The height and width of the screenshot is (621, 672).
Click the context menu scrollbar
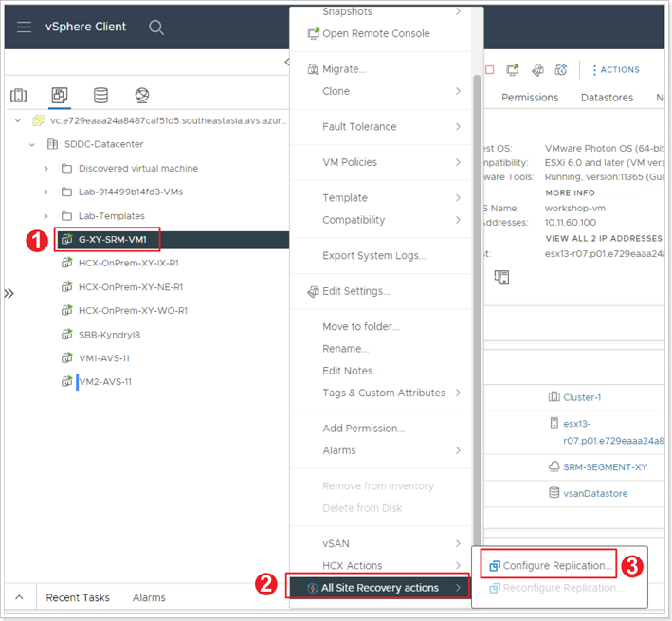point(477,308)
